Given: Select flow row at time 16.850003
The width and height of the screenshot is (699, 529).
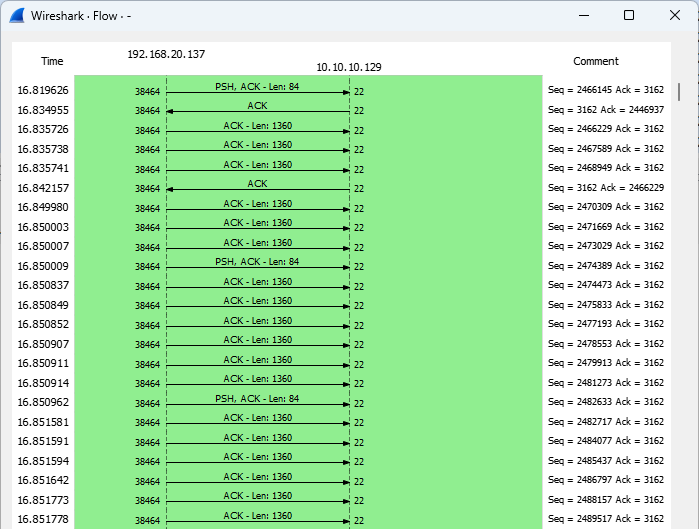Looking at the screenshot, I should [341, 227].
